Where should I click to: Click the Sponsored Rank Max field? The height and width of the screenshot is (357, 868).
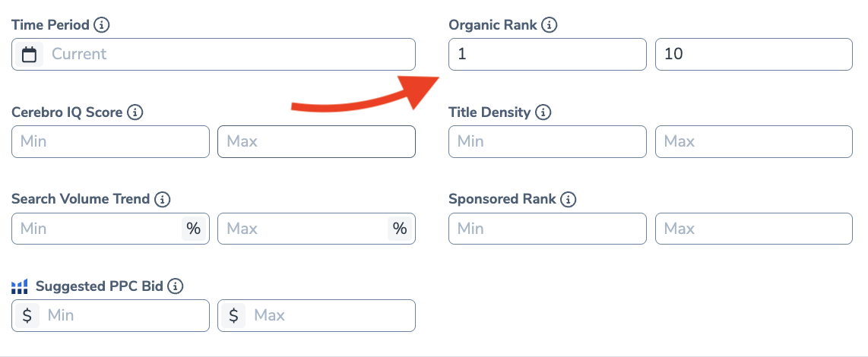(753, 229)
